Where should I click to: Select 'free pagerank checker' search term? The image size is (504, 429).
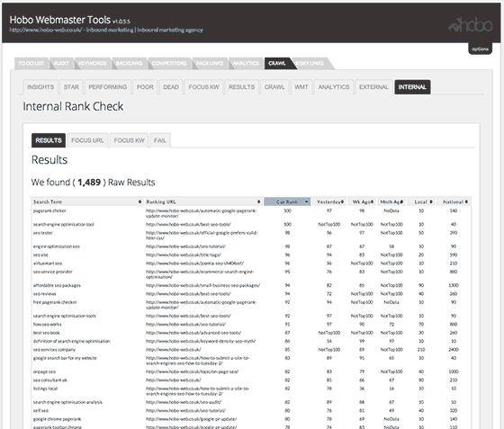pyautogui.click(x=55, y=302)
